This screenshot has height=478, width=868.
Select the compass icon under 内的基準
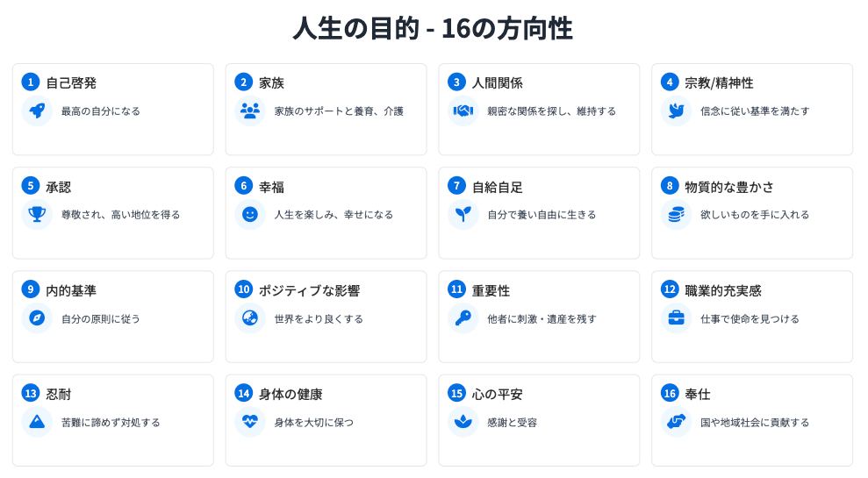point(37,318)
